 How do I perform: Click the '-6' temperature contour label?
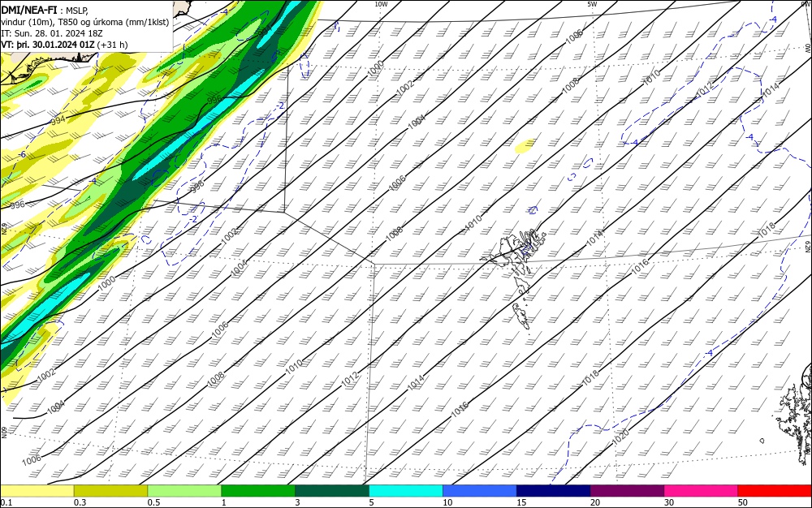coord(22,155)
